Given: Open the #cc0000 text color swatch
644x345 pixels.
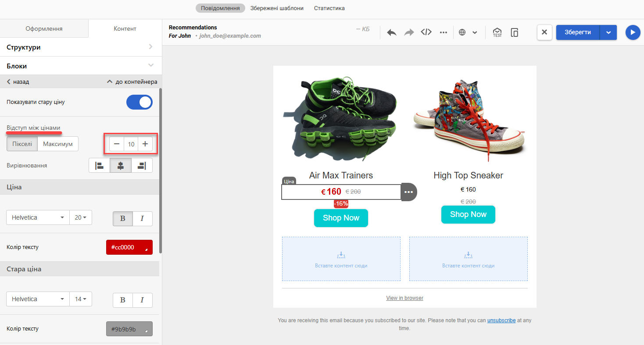Looking at the screenshot, I should pyautogui.click(x=129, y=247).
